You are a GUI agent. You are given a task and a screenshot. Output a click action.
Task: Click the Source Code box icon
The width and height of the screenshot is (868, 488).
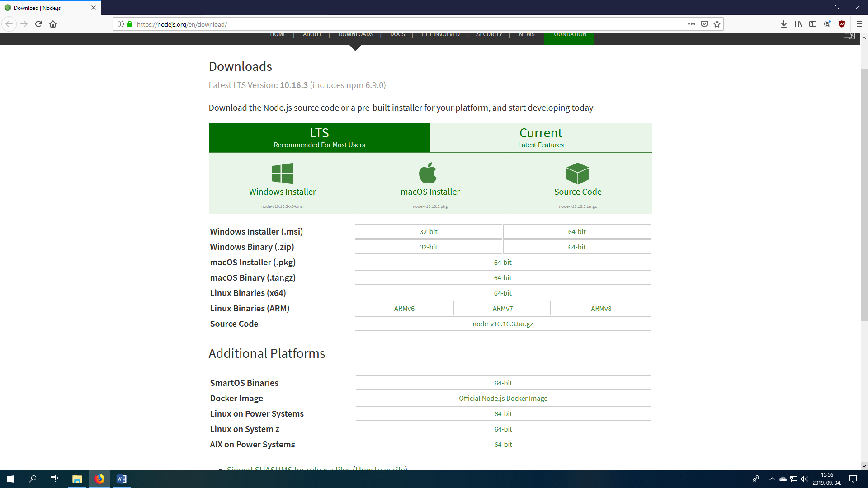click(578, 174)
